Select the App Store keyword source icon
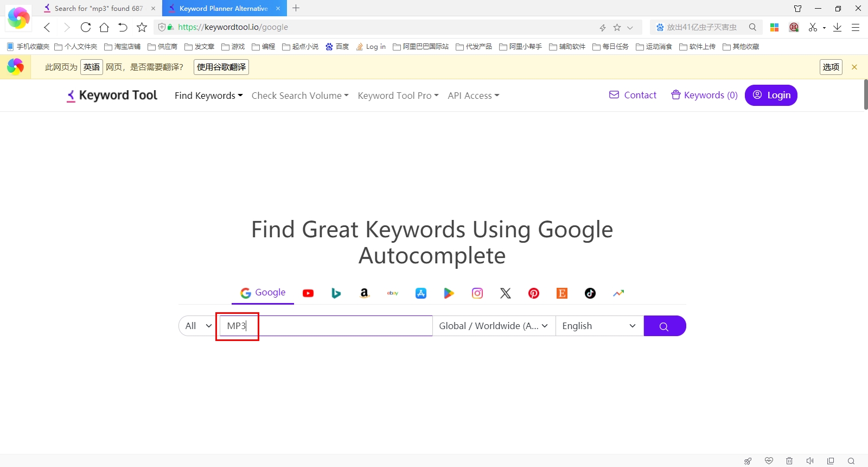Viewport: 868px width, 467px height. pos(421,293)
